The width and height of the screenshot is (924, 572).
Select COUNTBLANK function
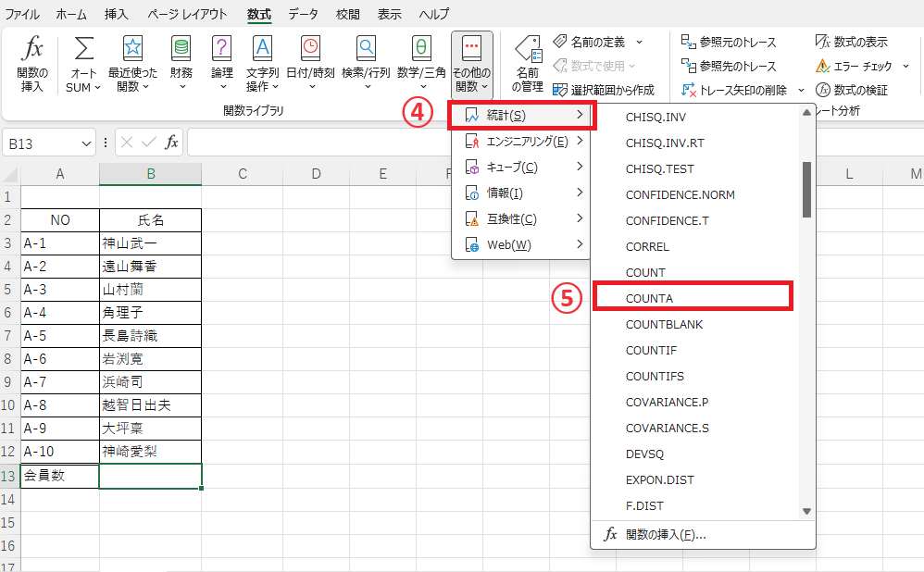(x=664, y=325)
